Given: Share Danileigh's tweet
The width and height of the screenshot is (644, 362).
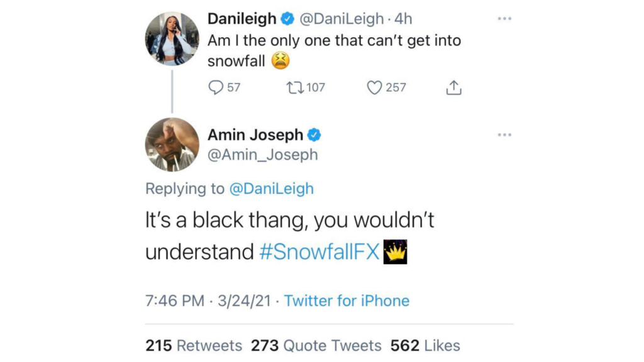Looking at the screenshot, I should coord(453,89).
